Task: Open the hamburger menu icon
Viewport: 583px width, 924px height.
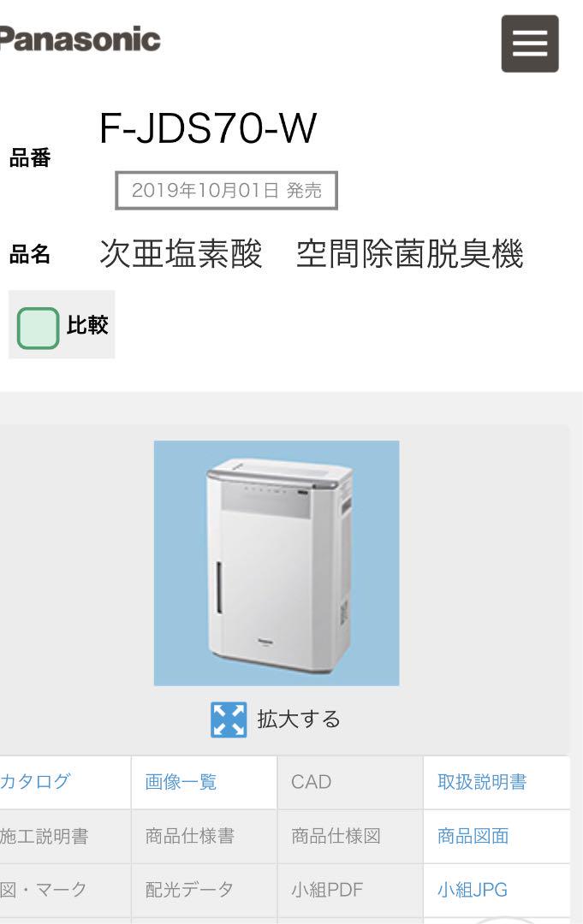Action: [x=529, y=44]
